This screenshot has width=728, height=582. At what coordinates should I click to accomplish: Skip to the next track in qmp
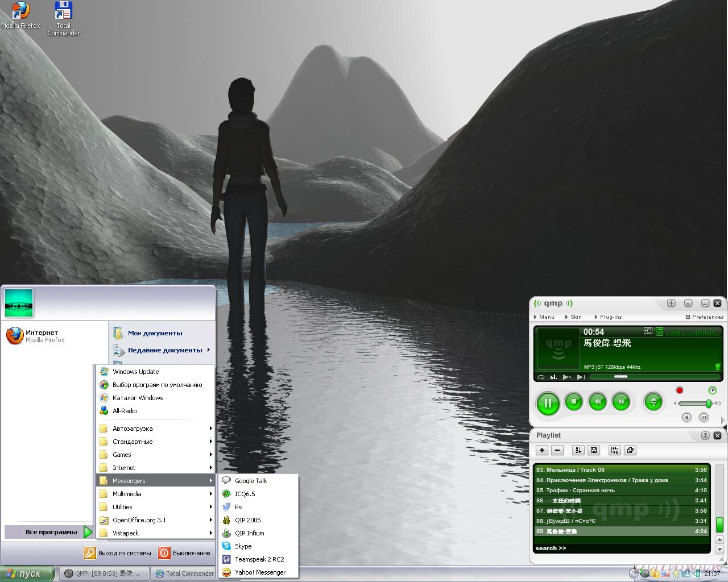click(x=621, y=402)
